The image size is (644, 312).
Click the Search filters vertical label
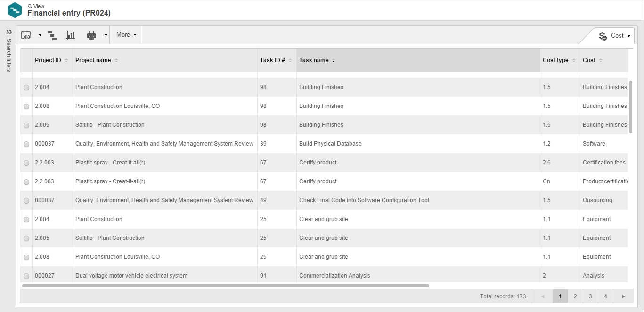coord(8,55)
